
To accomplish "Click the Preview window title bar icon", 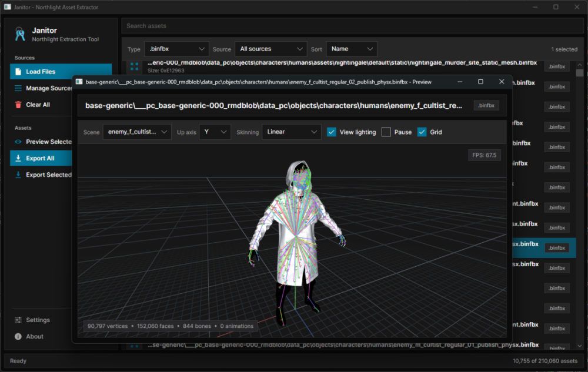I will [79, 82].
